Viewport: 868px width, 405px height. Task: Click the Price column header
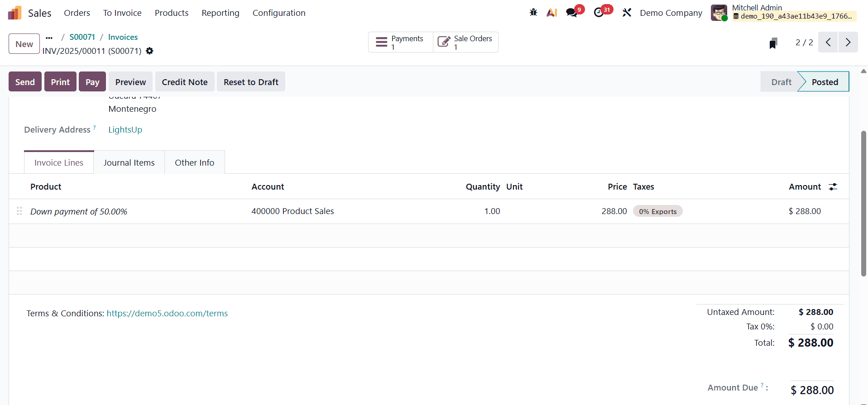point(617,187)
